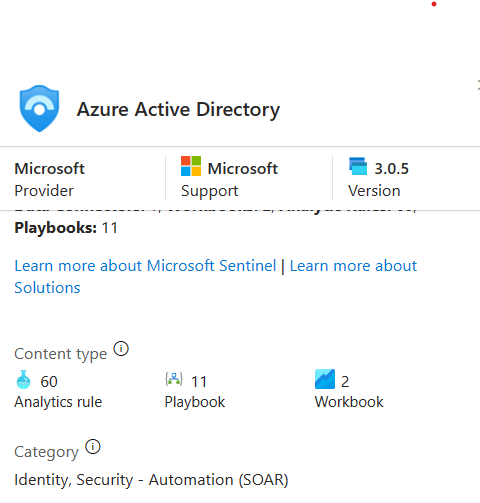
Task: Click the Content type info icon
Action: click(x=121, y=349)
